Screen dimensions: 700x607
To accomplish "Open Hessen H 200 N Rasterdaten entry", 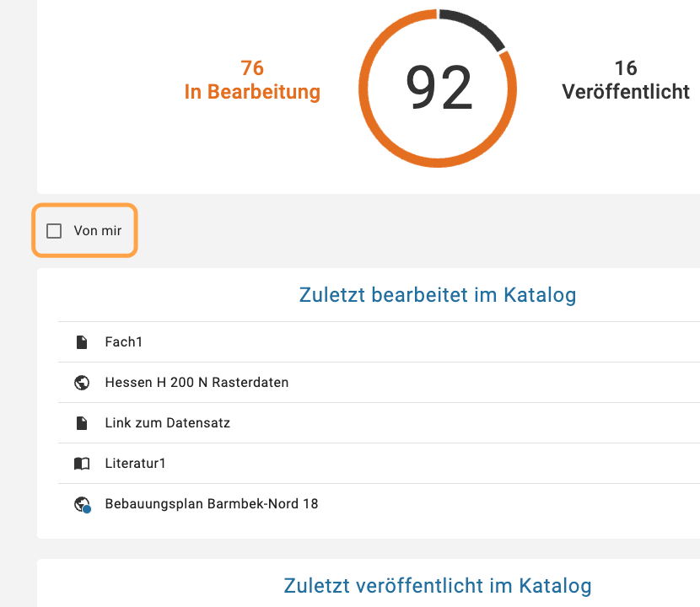I will [x=197, y=383].
